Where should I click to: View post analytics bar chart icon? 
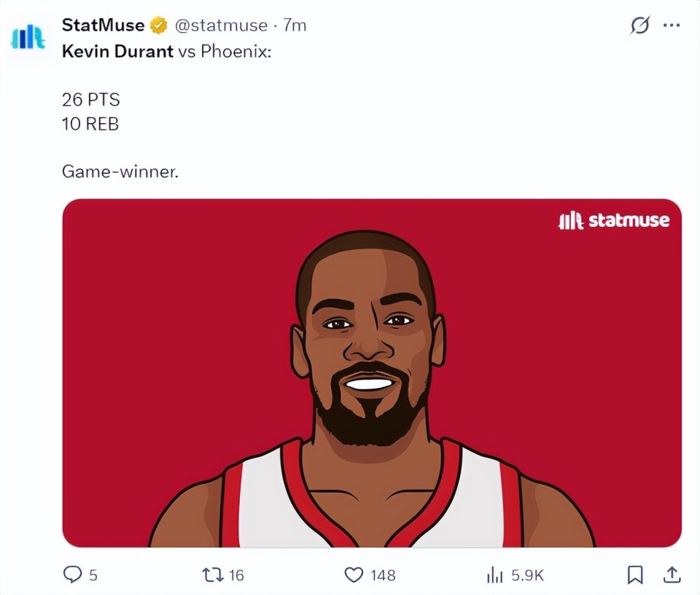point(495,575)
